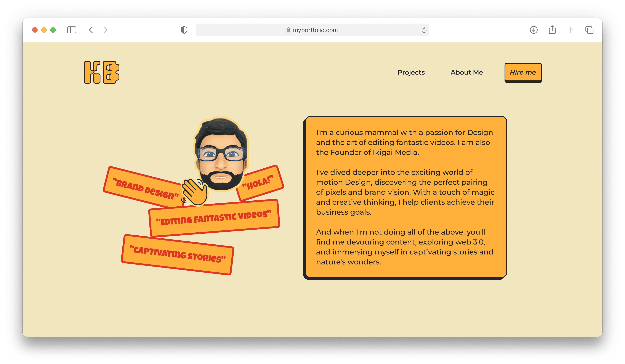Image resolution: width=625 pixels, height=364 pixels.
Task: Go forward with the right arrow
Action: click(106, 30)
